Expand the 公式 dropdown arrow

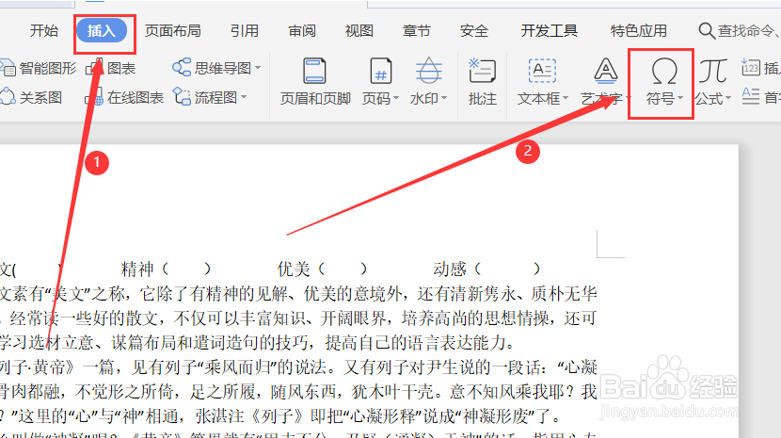728,99
